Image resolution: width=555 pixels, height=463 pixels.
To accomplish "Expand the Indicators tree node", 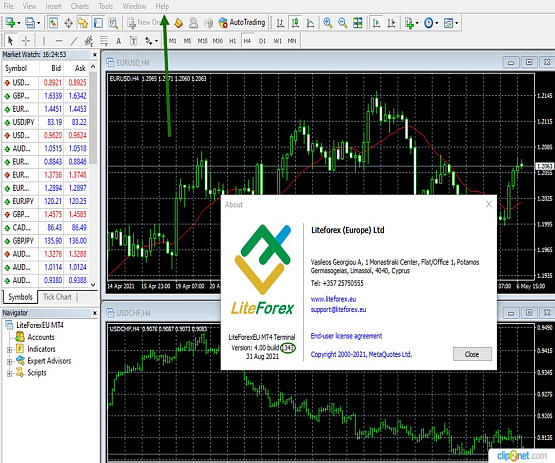I will coord(9,349).
